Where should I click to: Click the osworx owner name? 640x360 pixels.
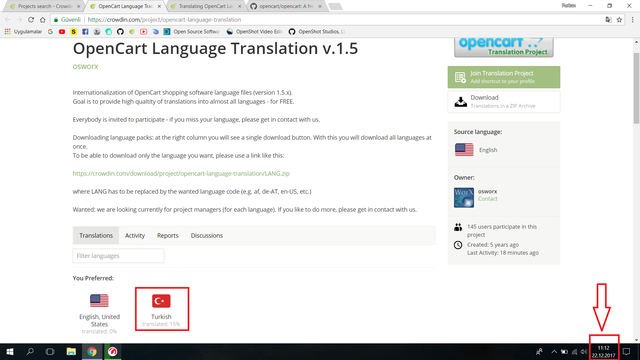tap(487, 191)
